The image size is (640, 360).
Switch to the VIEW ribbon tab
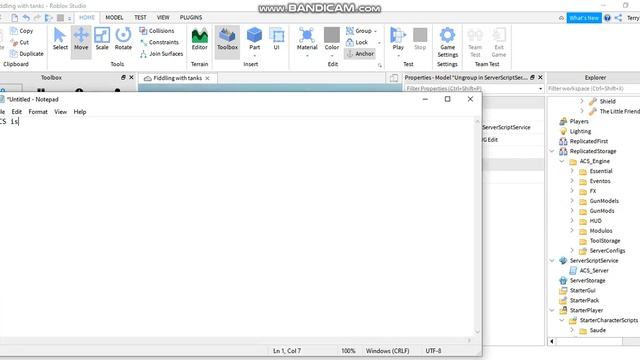[163, 18]
